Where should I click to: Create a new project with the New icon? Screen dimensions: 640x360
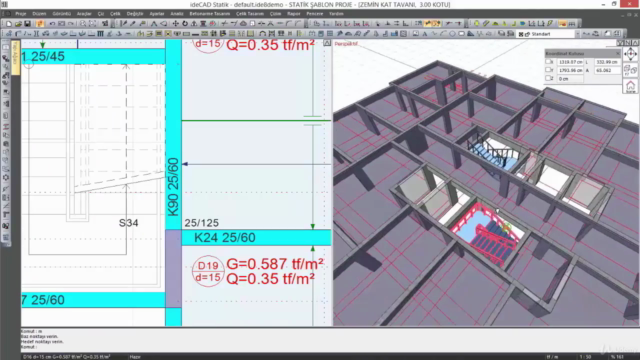click(9, 24)
